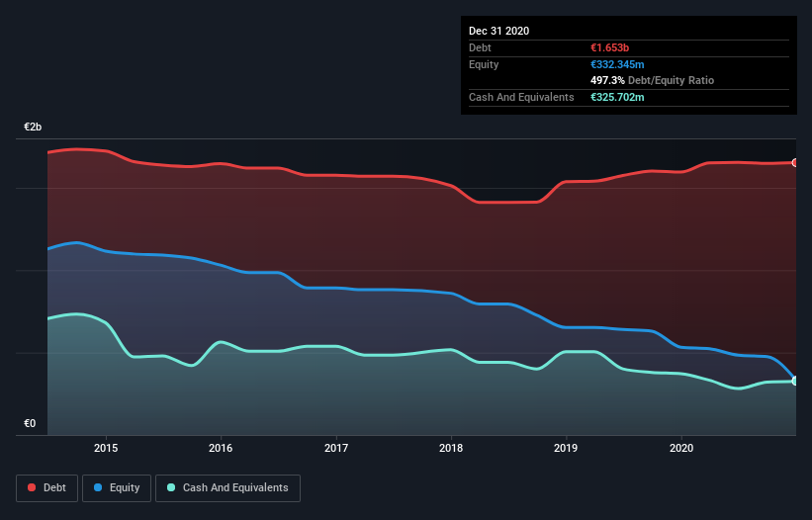This screenshot has width=812, height=520.
Task: Toggle the Equity series legend button
Action: tap(117, 488)
